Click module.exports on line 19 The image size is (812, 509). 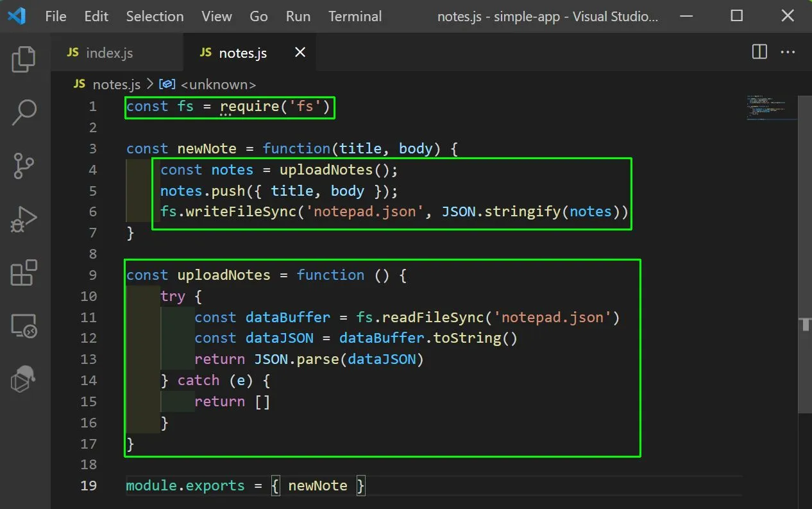(x=185, y=485)
